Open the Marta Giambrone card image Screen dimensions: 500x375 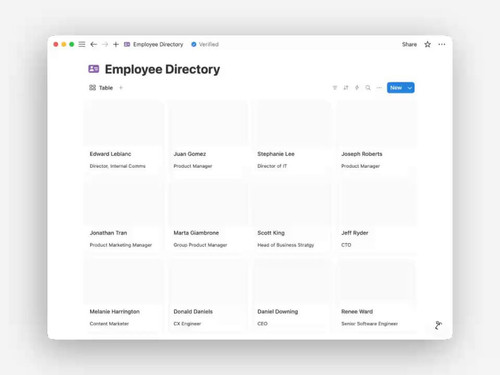pyautogui.click(x=207, y=203)
